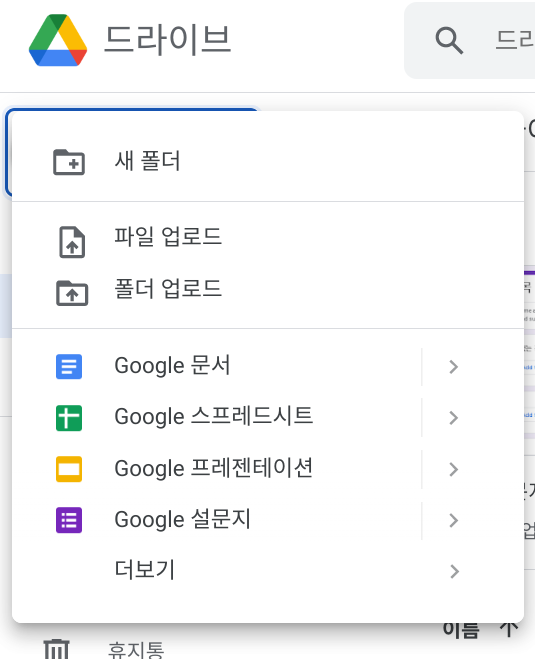Expand the Google 스프레드시트 submenu arrow

[453, 418]
